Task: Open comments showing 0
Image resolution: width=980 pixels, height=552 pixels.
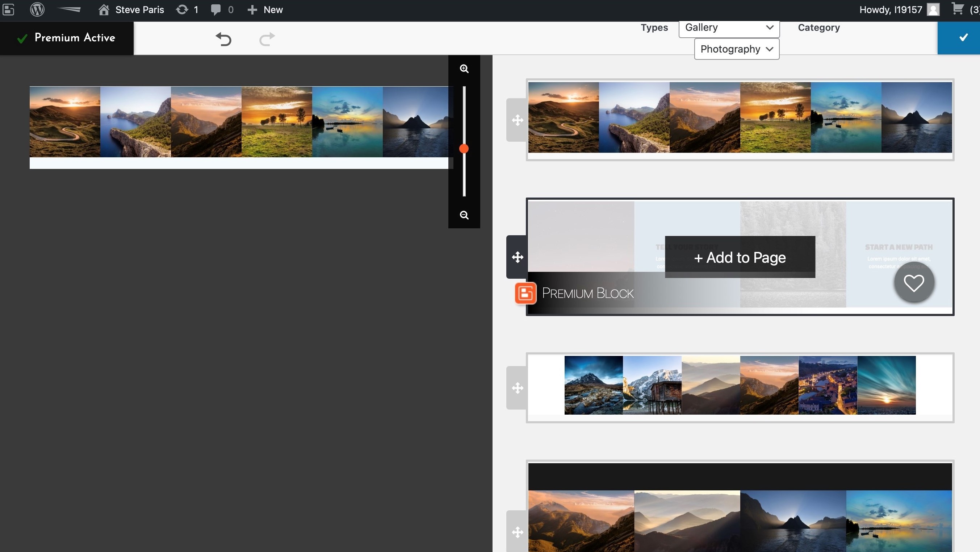Action: (222, 9)
